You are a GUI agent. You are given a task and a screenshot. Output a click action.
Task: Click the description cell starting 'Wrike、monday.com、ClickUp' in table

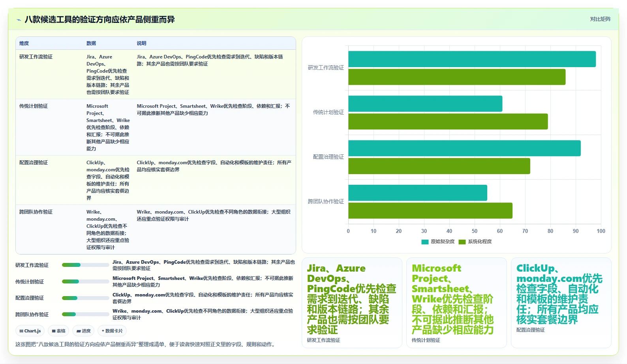(x=214, y=216)
